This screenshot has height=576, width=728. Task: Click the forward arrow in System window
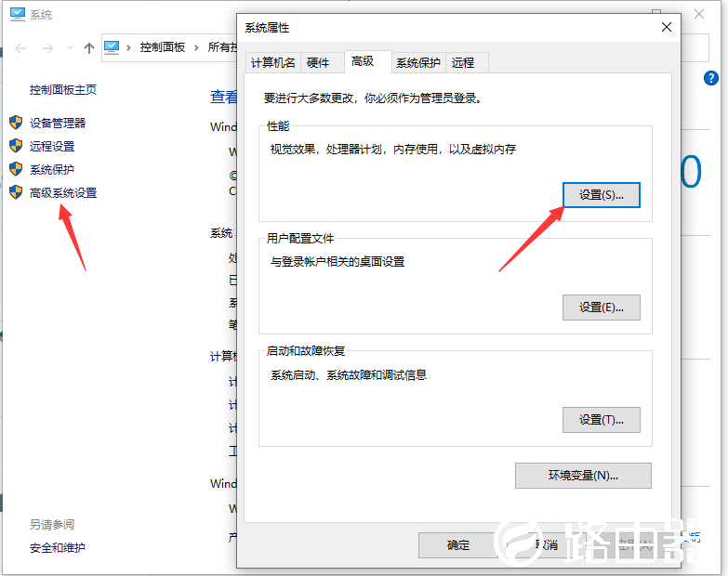coord(47,47)
